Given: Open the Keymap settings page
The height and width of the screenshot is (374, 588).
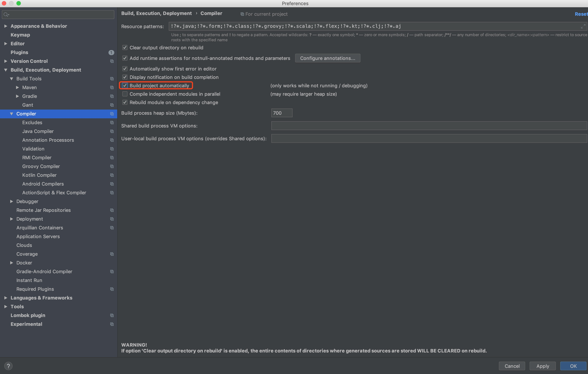Looking at the screenshot, I should point(20,35).
